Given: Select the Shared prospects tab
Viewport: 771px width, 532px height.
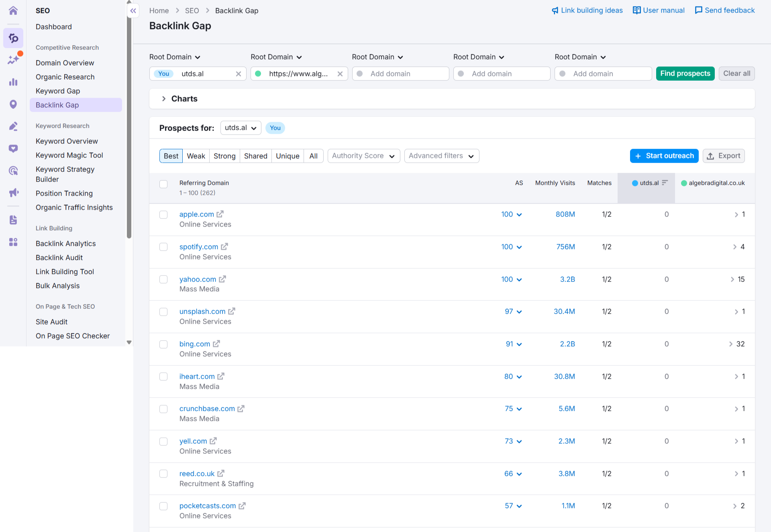Looking at the screenshot, I should point(256,156).
